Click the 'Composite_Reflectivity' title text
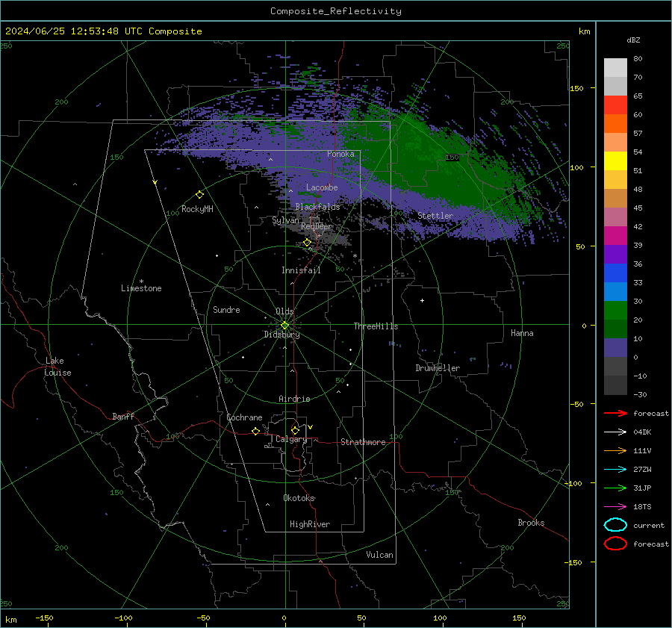This screenshot has width=672, height=628. (336, 11)
